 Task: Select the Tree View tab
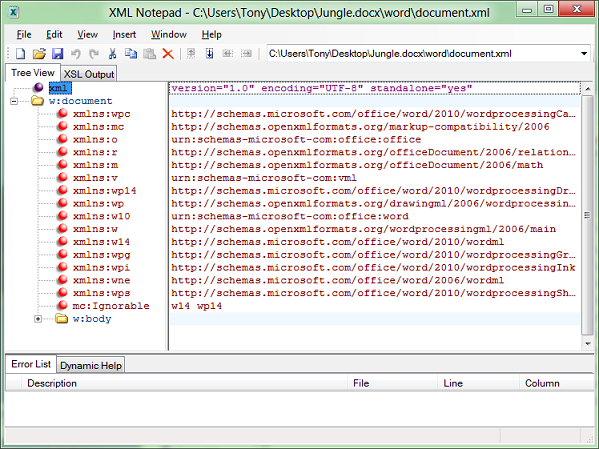pos(32,73)
